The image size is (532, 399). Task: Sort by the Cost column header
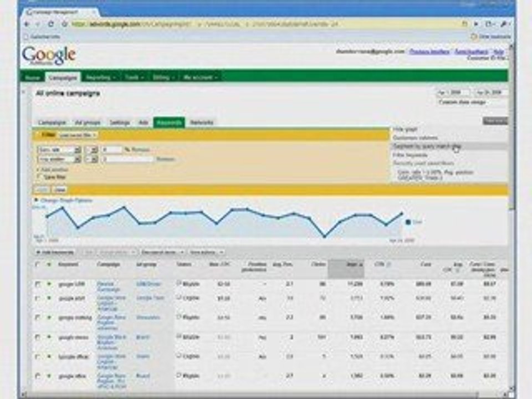click(426, 264)
